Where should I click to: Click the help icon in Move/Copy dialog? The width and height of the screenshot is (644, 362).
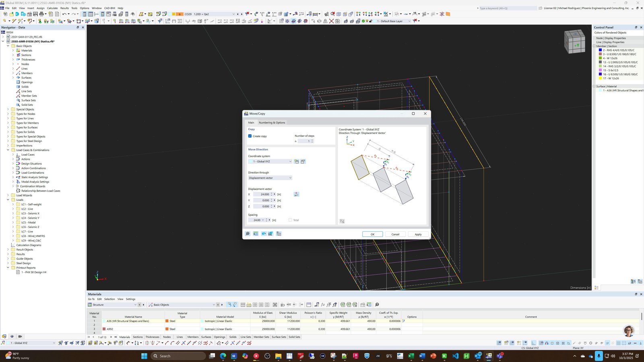tap(248, 234)
